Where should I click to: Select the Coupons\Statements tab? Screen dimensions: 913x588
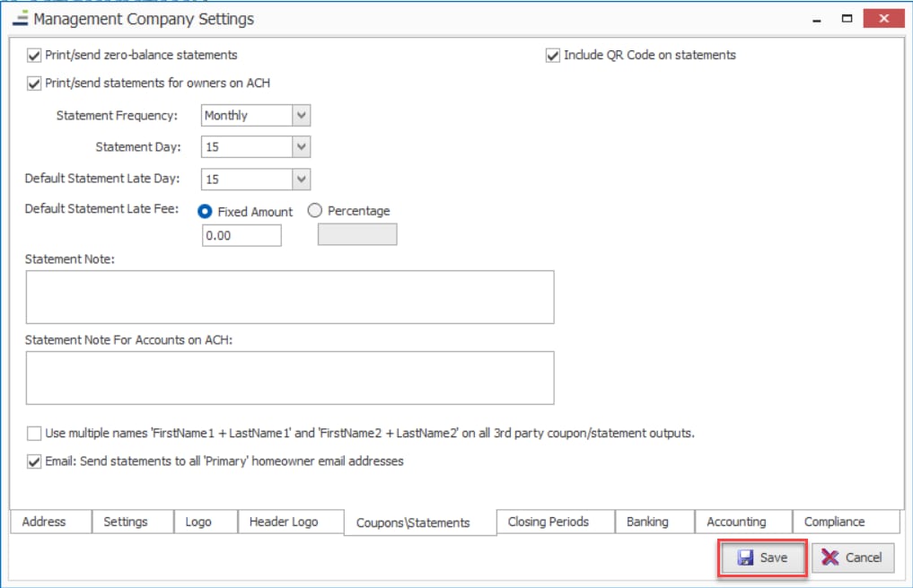click(420, 522)
